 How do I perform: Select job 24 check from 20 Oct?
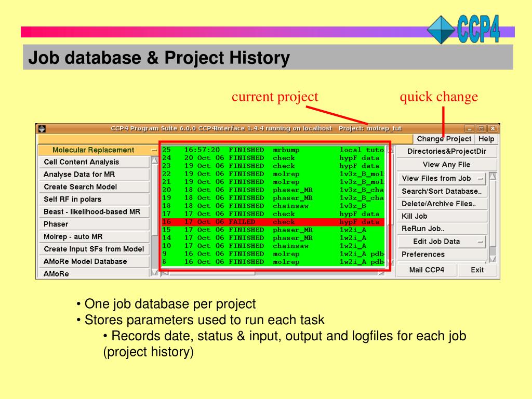pyautogui.click(x=273, y=158)
